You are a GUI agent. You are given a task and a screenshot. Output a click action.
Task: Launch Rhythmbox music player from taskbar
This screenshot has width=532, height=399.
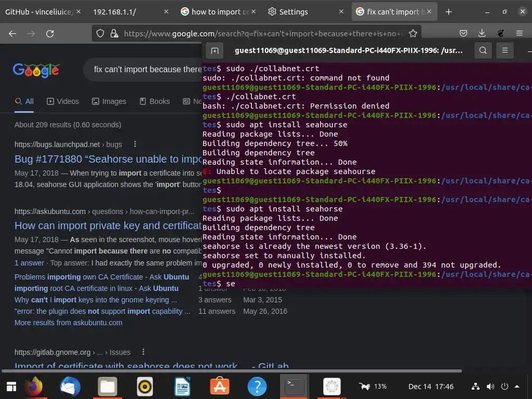coord(145,386)
